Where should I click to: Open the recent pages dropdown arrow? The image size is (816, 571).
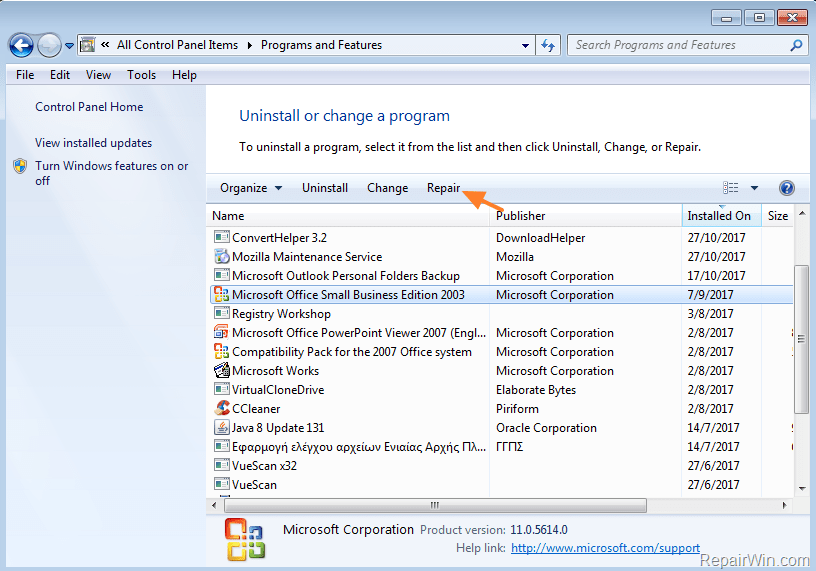tap(69, 46)
